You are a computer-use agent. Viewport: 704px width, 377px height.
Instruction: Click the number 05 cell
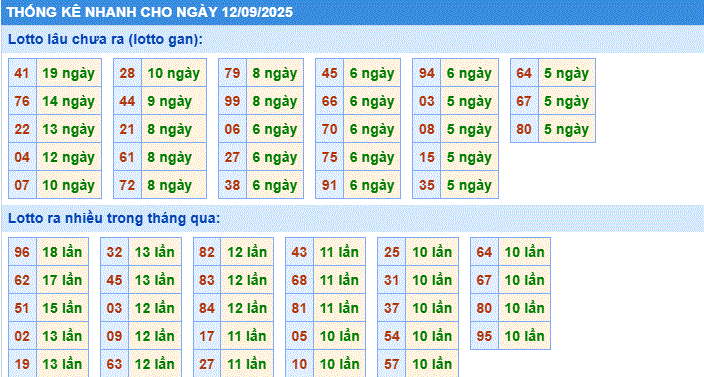299,336
